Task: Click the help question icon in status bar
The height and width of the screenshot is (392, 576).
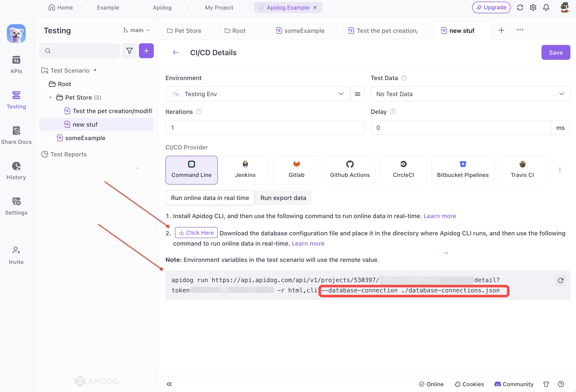Action: click(x=561, y=384)
